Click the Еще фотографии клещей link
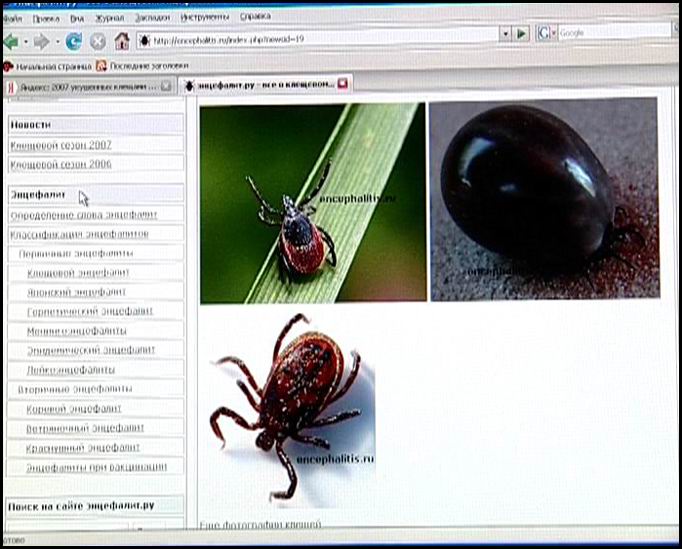Screen dimensions: 682x549 tap(260, 525)
